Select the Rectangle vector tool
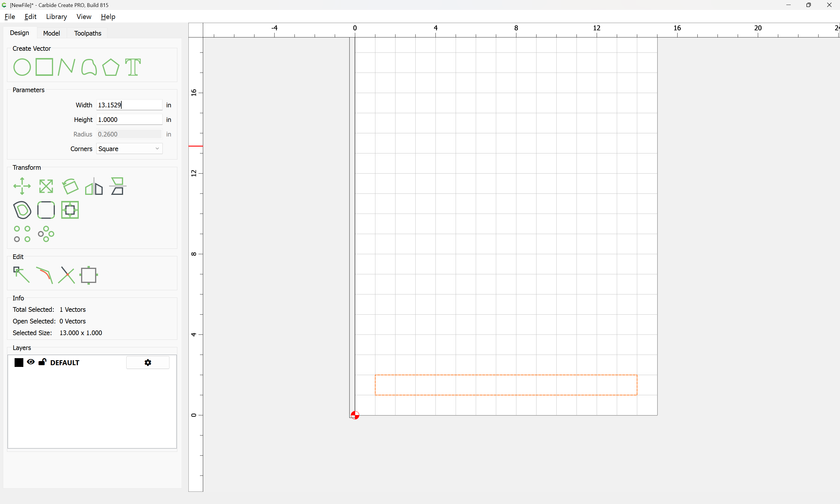 point(44,67)
